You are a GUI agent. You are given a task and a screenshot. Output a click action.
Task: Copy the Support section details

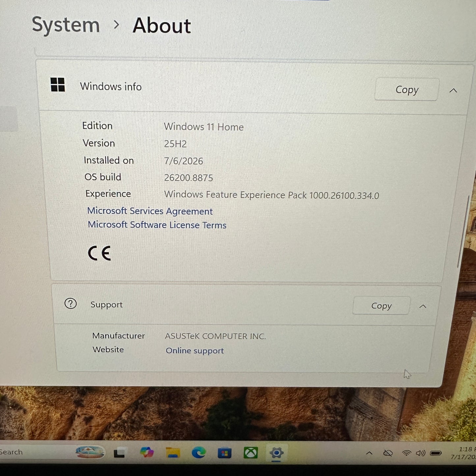click(381, 306)
